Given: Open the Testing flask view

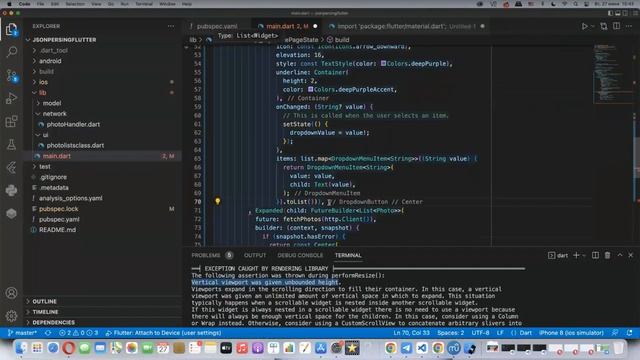Looking at the screenshot, I should coord(11,144).
